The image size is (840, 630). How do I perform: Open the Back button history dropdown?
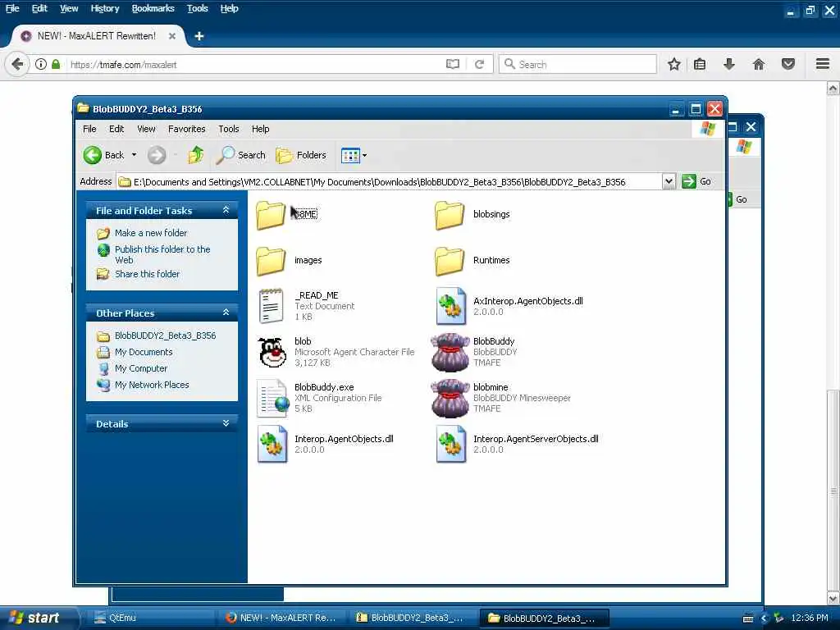tap(134, 155)
